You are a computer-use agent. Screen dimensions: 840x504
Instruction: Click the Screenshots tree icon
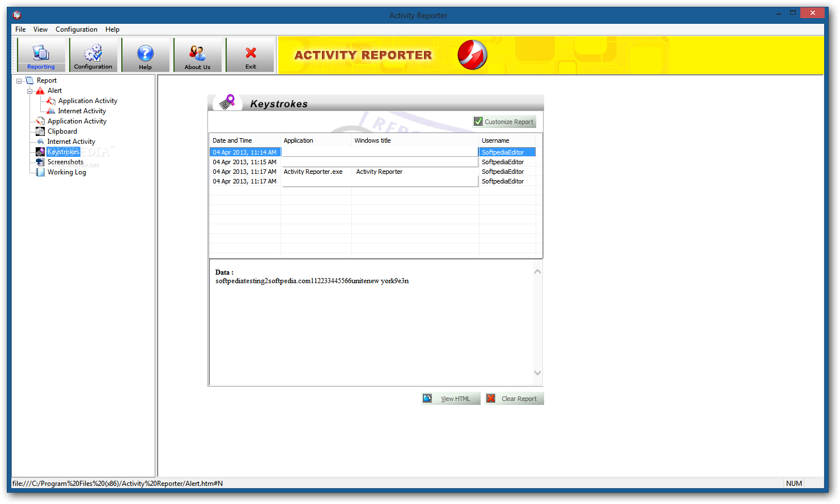point(40,162)
